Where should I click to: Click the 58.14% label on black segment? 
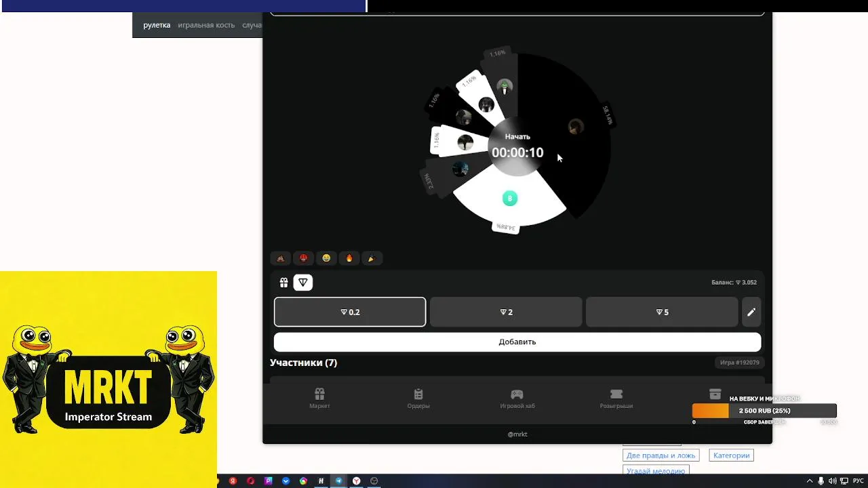point(608,115)
